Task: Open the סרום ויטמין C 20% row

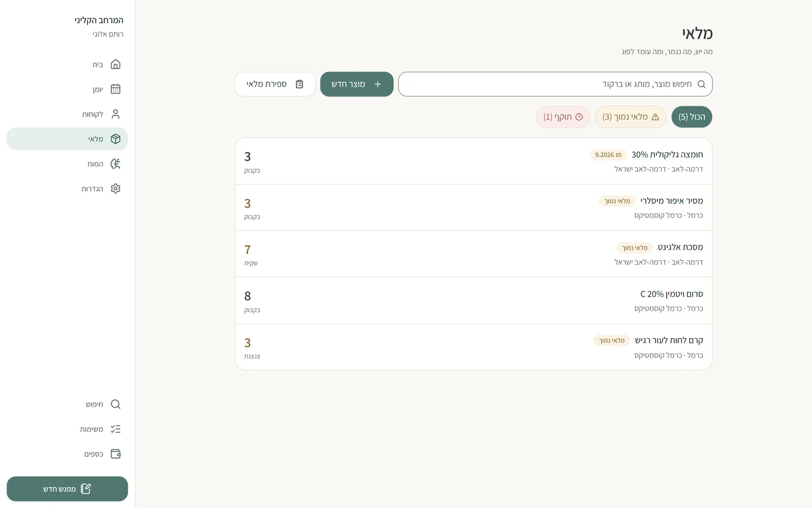Action: point(473,301)
